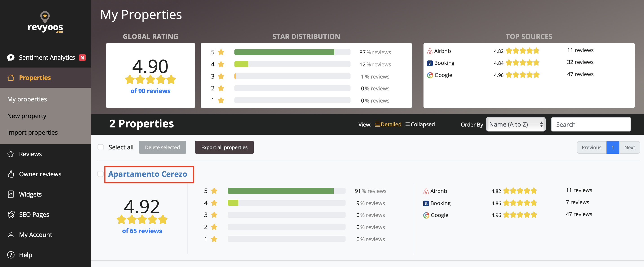Switch to Detailed view
The image size is (644, 267).
[x=388, y=124]
